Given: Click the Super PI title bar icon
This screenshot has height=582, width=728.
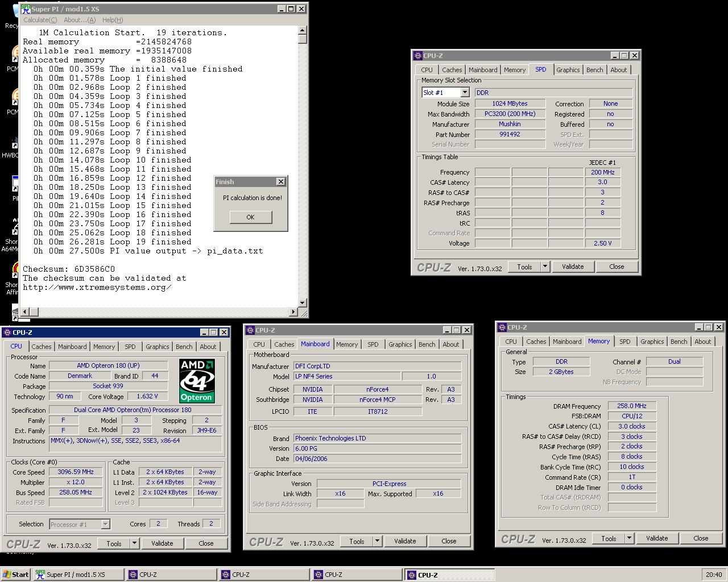Looking at the screenshot, I should [x=26, y=9].
